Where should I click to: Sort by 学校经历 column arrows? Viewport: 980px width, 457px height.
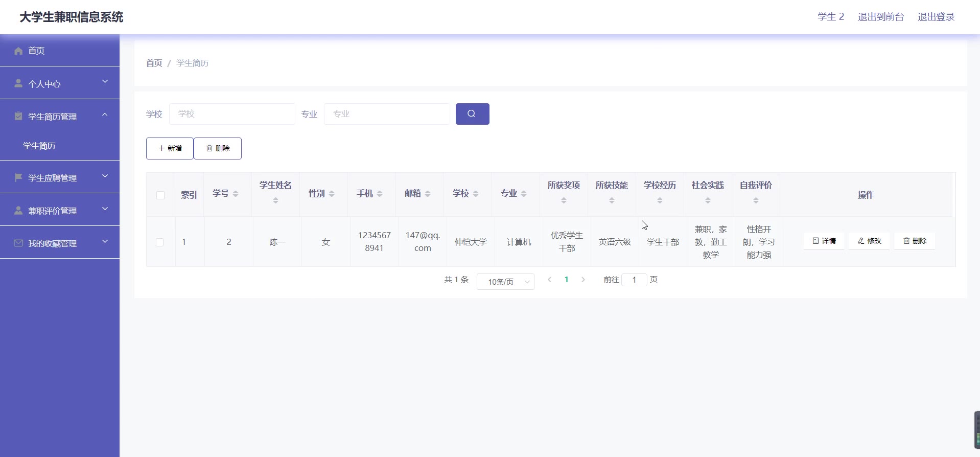pos(660,200)
